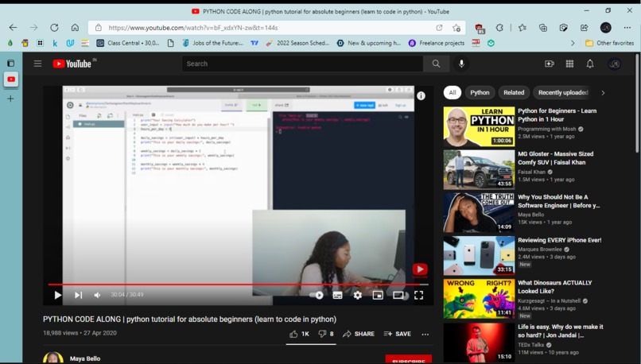
Task: Open vertical tabs panel icon
Action: click(x=10, y=63)
